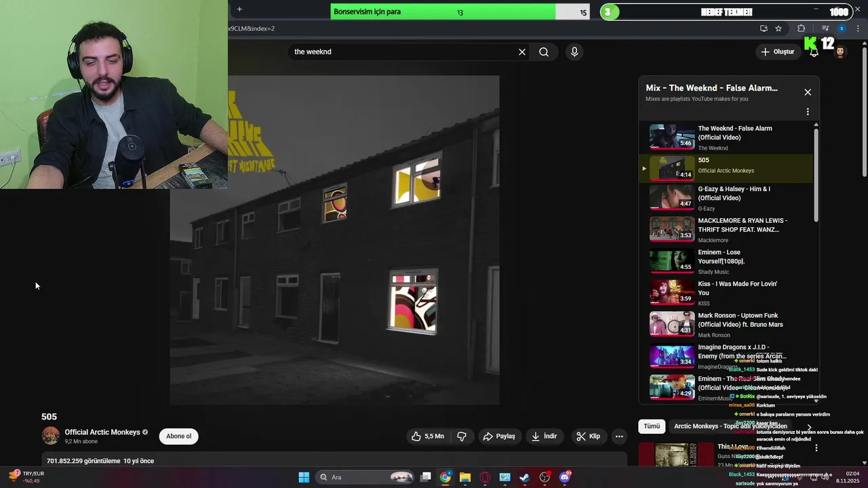Open Task View from taskbar
The image size is (868, 488).
point(426,477)
